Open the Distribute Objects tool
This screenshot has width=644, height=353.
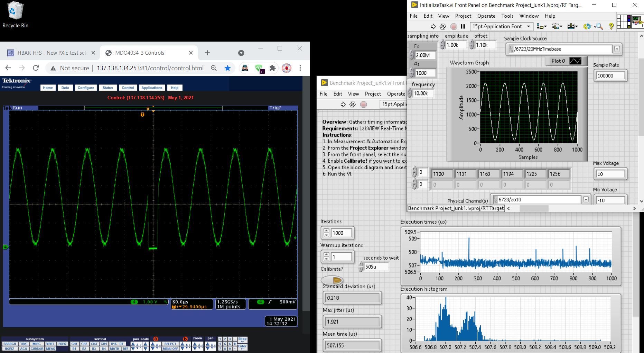(x=557, y=26)
